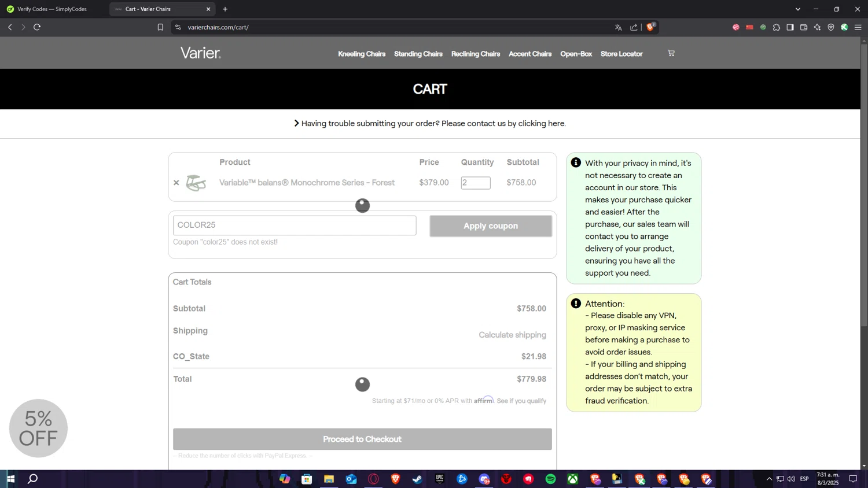The width and height of the screenshot is (868, 488).
Task: Open Microsoft Store from the taskbar
Action: (307, 479)
